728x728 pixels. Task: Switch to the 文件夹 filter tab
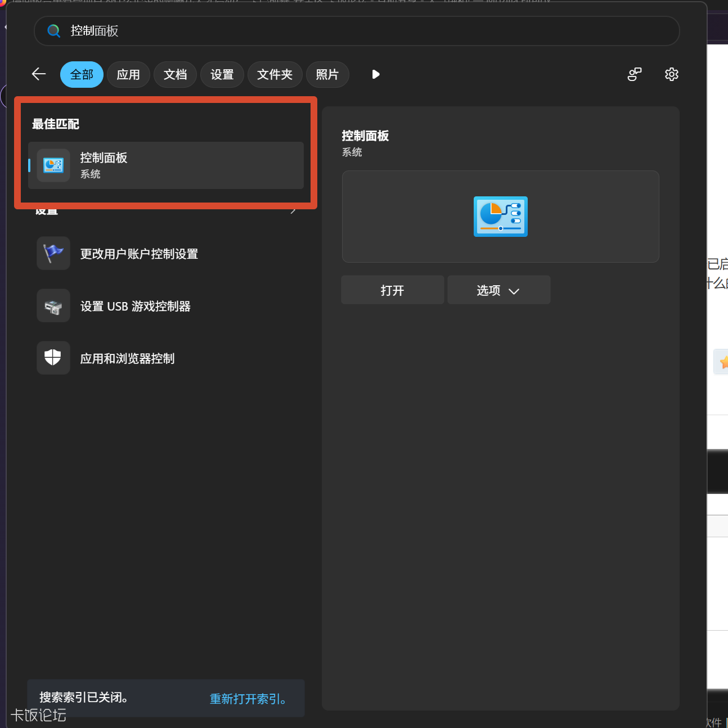pyautogui.click(x=275, y=74)
